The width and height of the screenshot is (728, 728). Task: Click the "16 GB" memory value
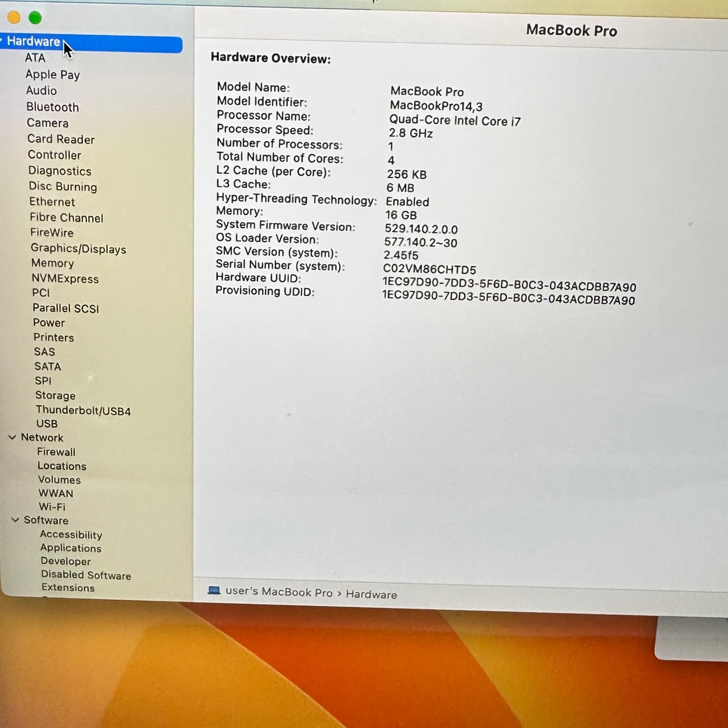pos(401,215)
